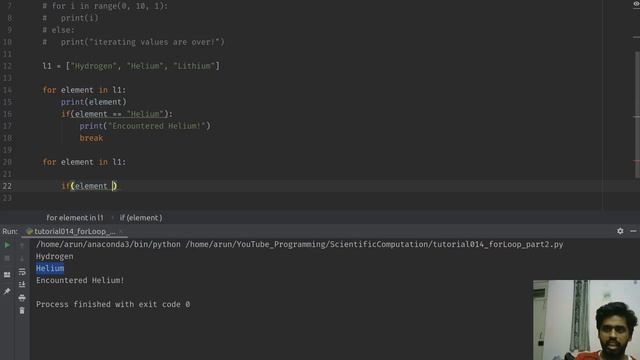Click the Down the Stack Trace arrow
The width and height of the screenshot is (640, 360).
click(22, 258)
